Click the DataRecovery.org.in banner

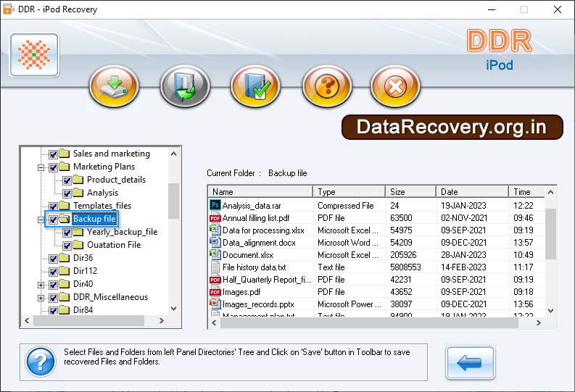pos(452,127)
